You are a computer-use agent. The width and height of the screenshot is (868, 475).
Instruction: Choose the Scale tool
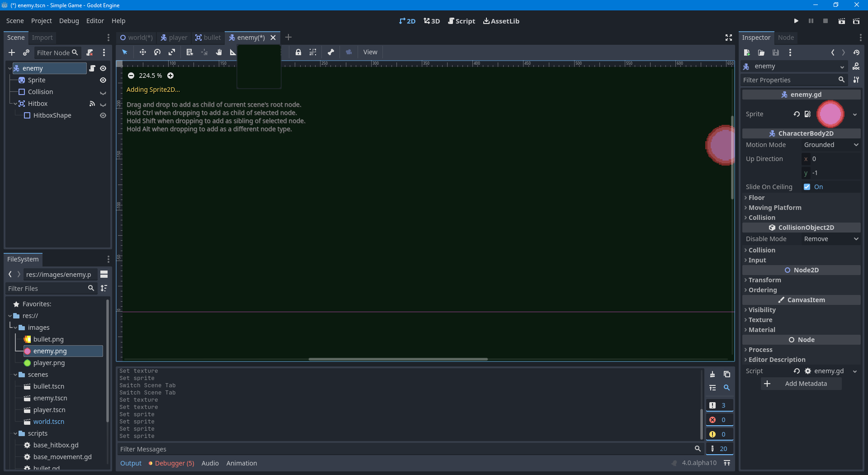[172, 52]
